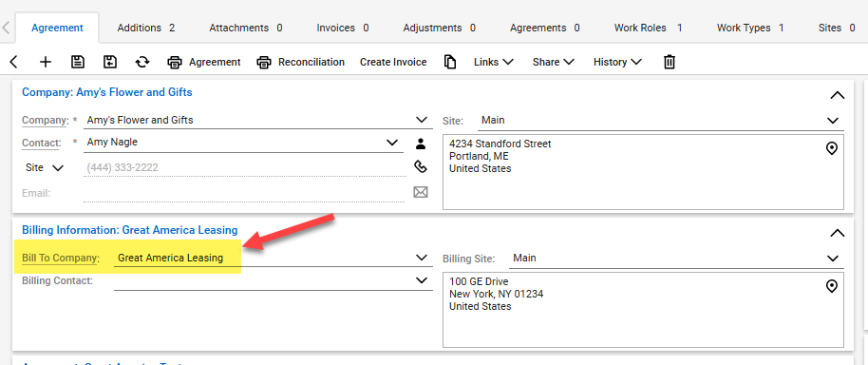Switch to the Adjustments tab

tap(440, 28)
